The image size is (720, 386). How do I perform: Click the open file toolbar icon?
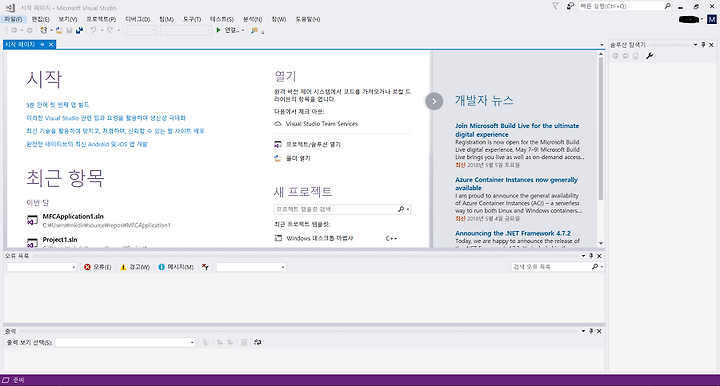pyautogui.click(x=59, y=30)
